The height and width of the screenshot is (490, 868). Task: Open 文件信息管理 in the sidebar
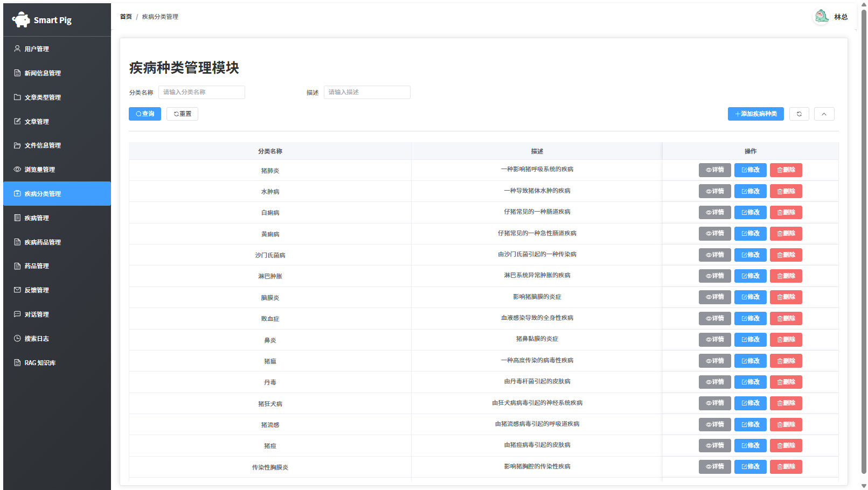(x=57, y=145)
